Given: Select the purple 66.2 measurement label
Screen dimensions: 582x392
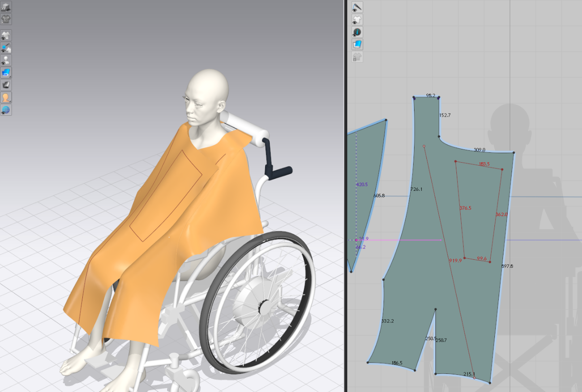Looking at the screenshot, I should point(361,247).
